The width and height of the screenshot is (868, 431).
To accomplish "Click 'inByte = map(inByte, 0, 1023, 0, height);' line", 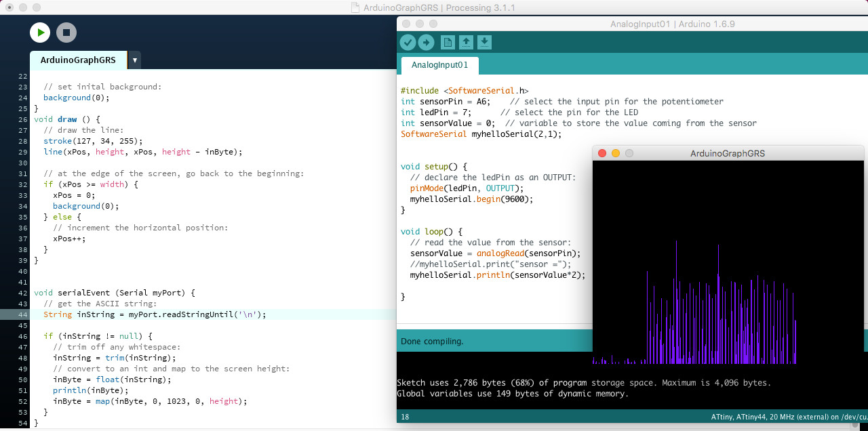I will coord(150,401).
